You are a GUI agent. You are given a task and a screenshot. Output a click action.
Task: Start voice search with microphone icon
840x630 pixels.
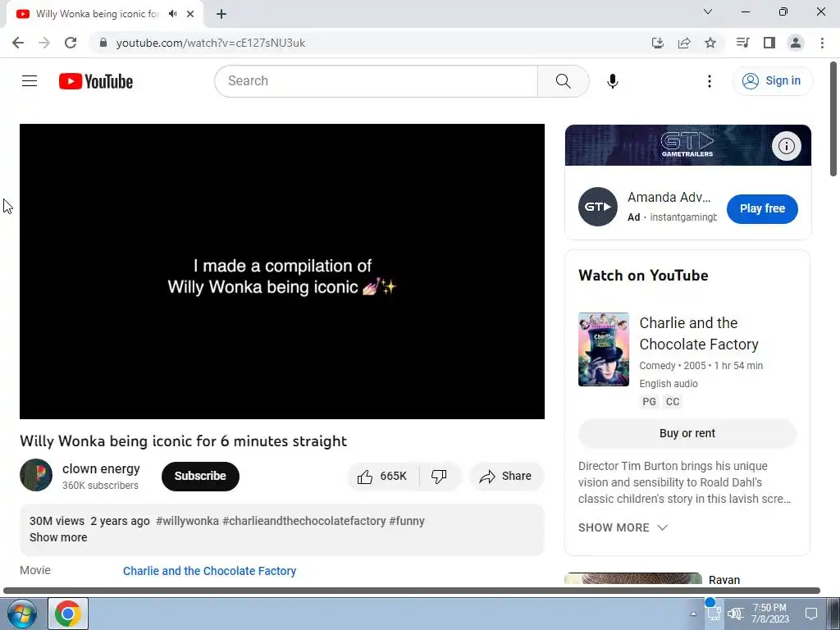click(x=612, y=81)
